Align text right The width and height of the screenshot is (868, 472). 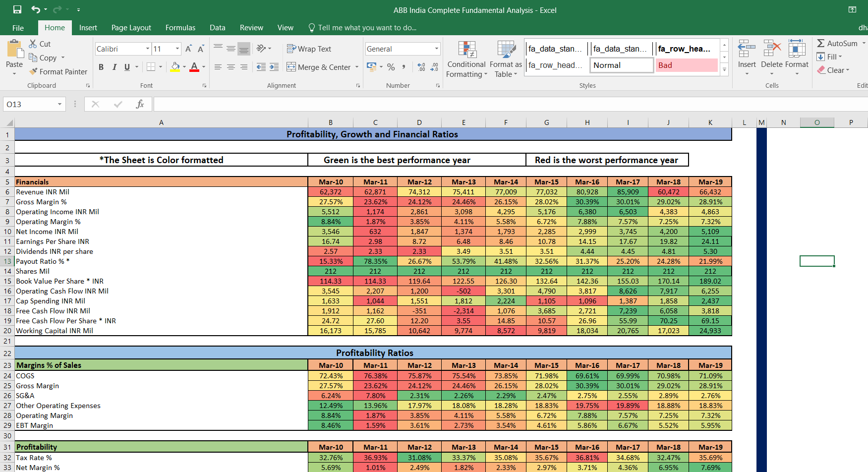click(244, 67)
